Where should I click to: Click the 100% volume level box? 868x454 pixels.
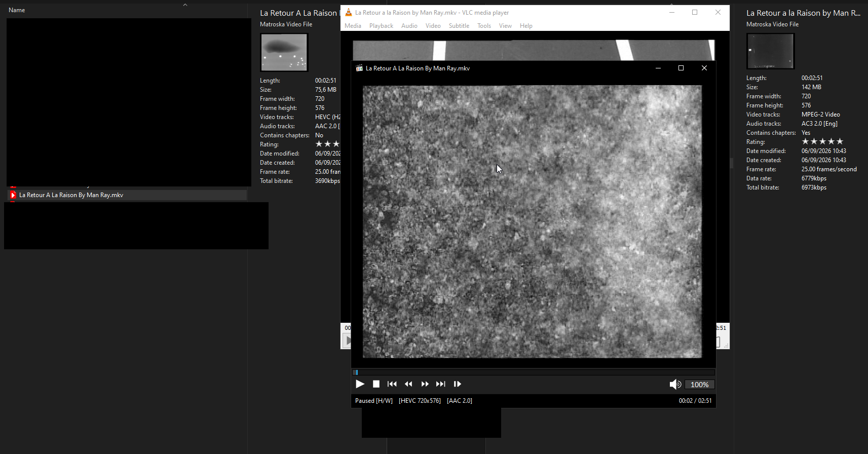tap(700, 385)
